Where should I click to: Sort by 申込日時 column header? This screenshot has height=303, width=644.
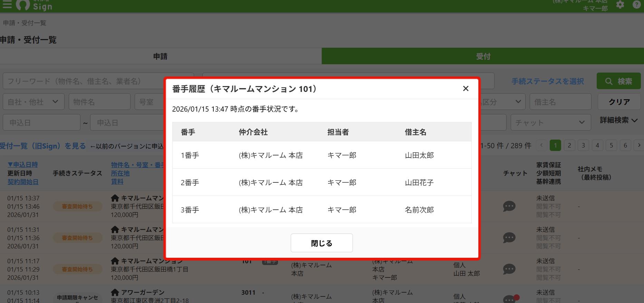click(x=23, y=165)
